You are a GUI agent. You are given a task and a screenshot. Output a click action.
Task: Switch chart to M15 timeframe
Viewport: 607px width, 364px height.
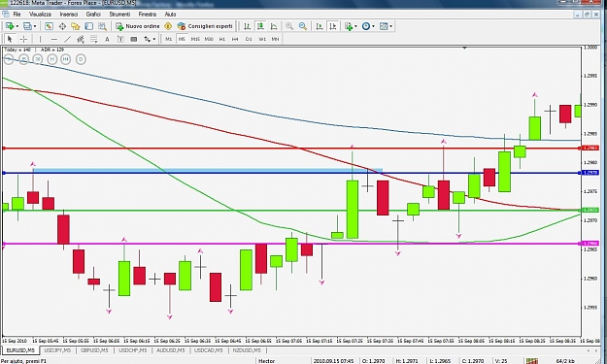click(195, 39)
